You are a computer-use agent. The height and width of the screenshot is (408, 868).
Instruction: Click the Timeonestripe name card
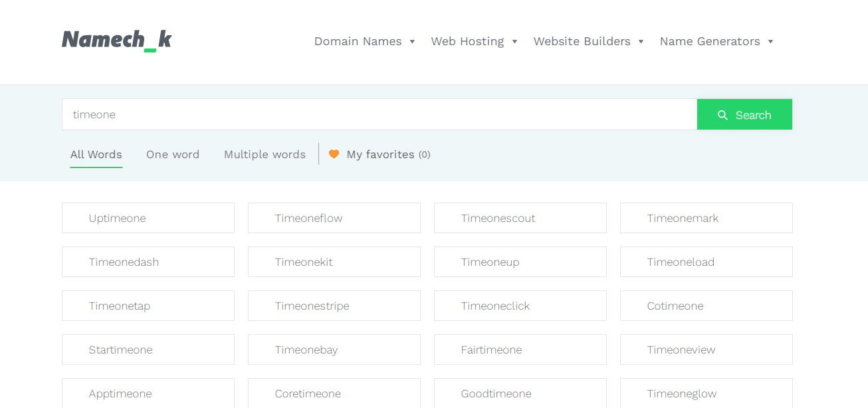pyautogui.click(x=334, y=306)
